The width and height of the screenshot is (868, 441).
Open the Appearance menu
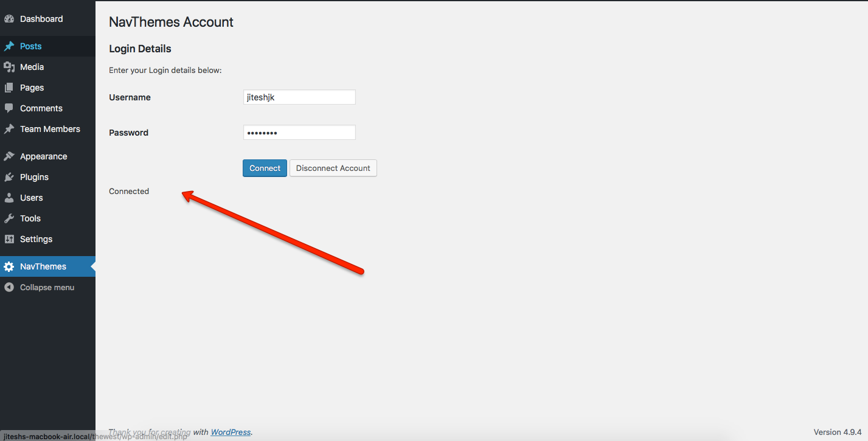click(47, 156)
